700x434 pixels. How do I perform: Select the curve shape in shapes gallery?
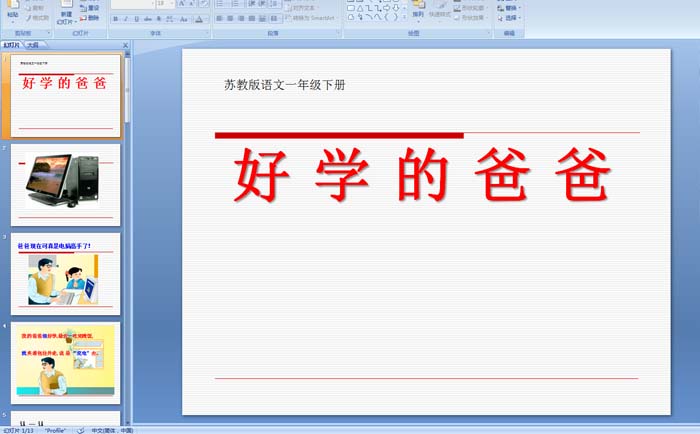tap(378, 17)
